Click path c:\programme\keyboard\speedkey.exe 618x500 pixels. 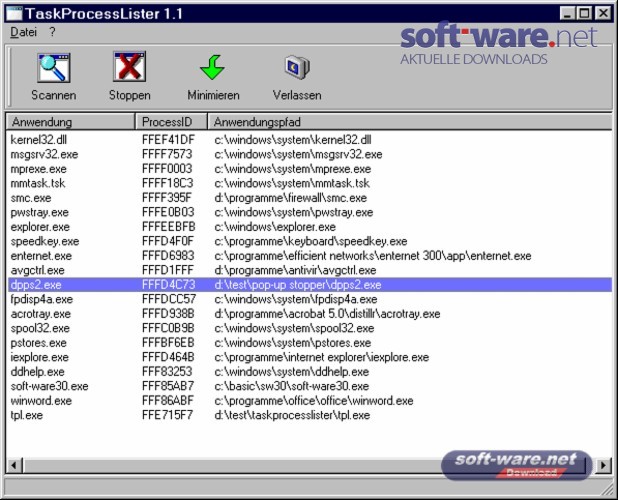pos(311,241)
